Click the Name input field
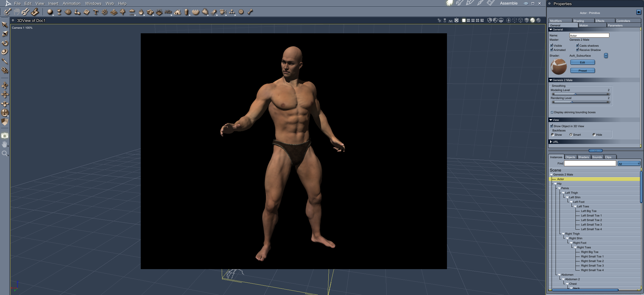The height and width of the screenshot is (295, 644). tap(589, 35)
